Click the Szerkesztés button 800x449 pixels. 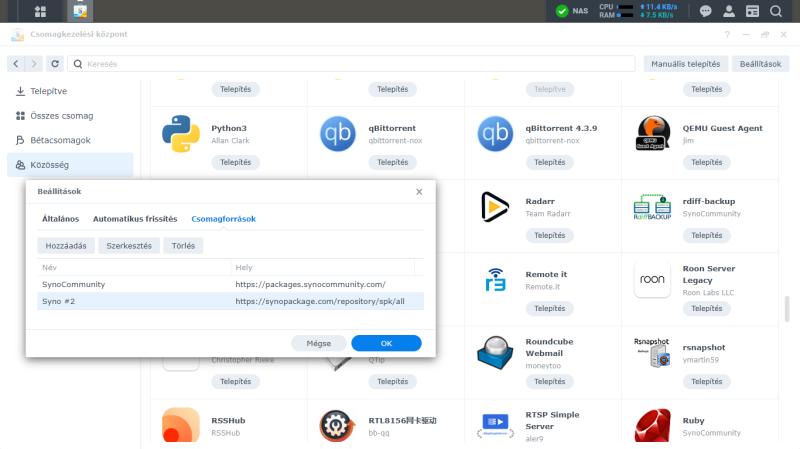pyautogui.click(x=129, y=246)
